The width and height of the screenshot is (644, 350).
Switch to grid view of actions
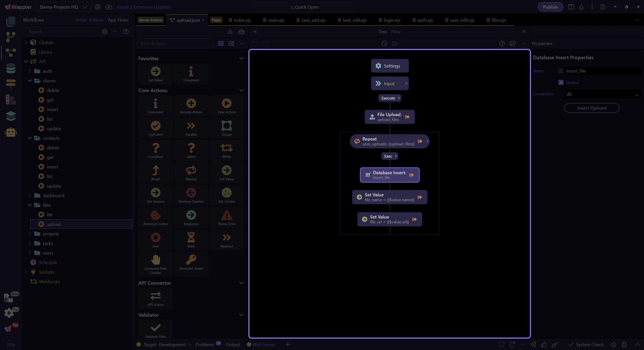click(x=221, y=44)
